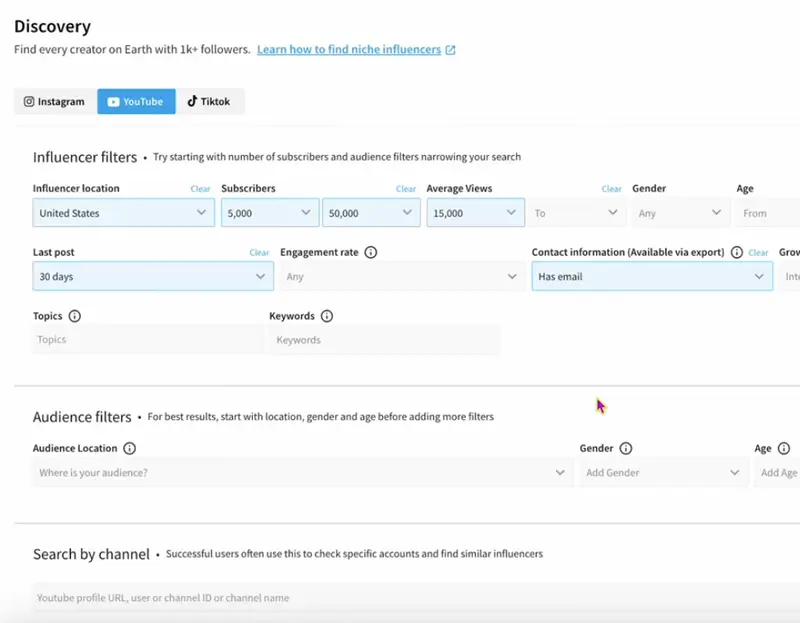This screenshot has width=800, height=623.
Task: Click the Topics info icon
Action: pos(74,316)
